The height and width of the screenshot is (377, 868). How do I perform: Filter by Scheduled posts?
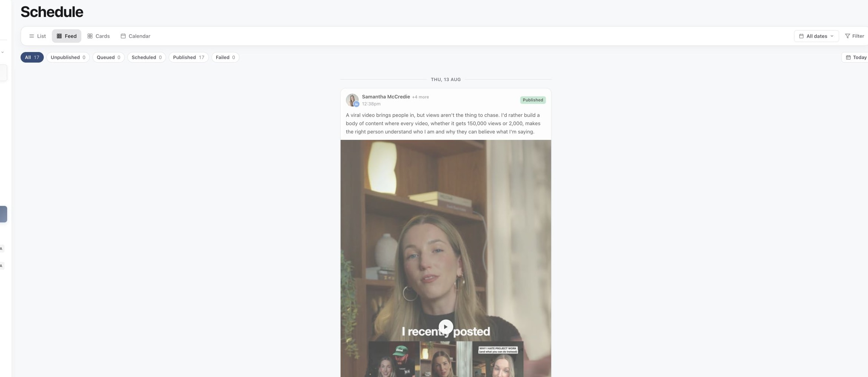146,57
